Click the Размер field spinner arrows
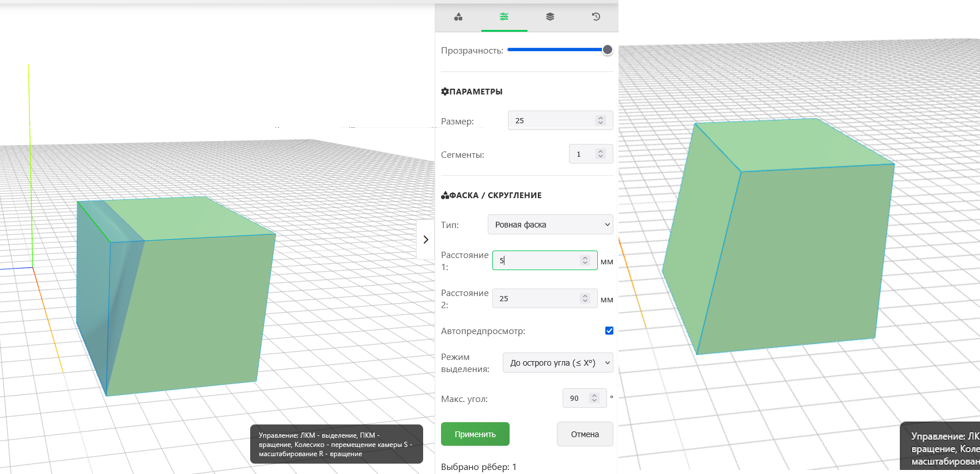 [x=601, y=120]
